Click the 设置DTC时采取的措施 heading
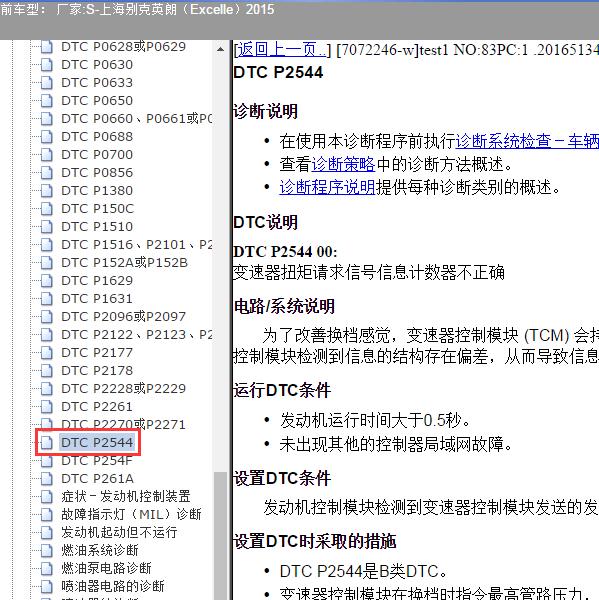 (315, 541)
